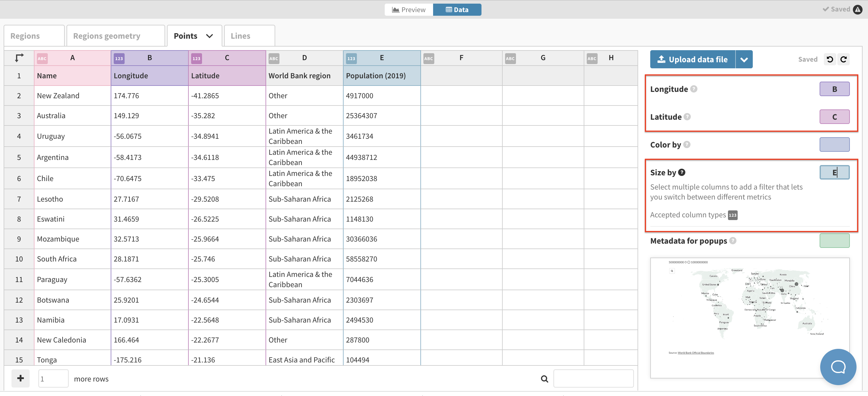Switch to the Preview tab

[408, 9]
